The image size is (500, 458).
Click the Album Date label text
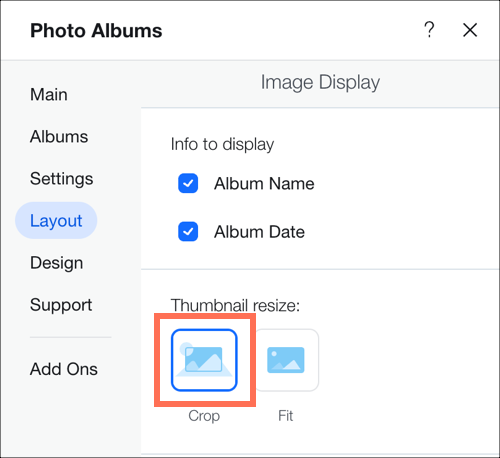pos(259,232)
